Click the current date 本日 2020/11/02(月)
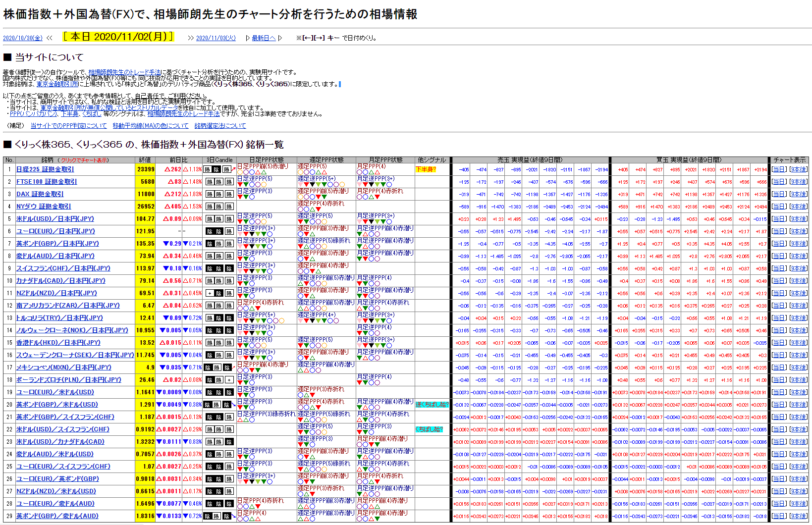Image resolution: width=812 pixels, height=525 pixels. pyautogui.click(x=118, y=37)
